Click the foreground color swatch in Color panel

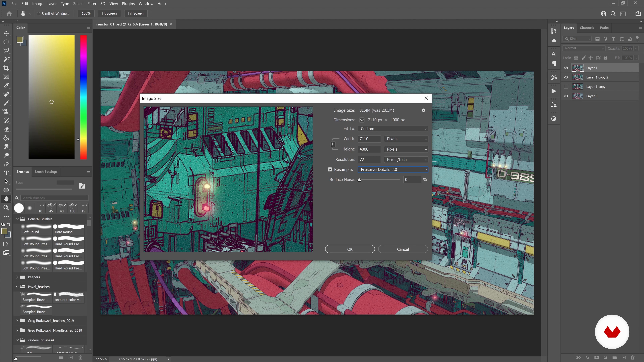point(19,40)
